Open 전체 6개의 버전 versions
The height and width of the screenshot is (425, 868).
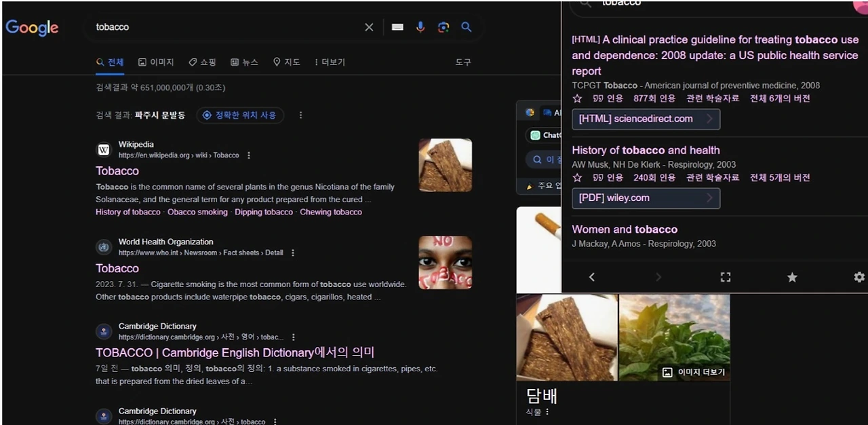[x=780, y=98]
